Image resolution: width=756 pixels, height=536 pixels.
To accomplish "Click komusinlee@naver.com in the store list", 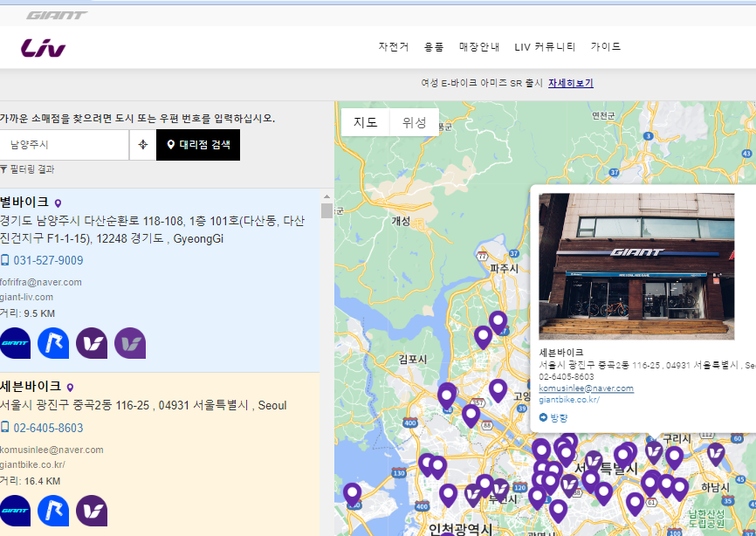I will tap(52, 450).
